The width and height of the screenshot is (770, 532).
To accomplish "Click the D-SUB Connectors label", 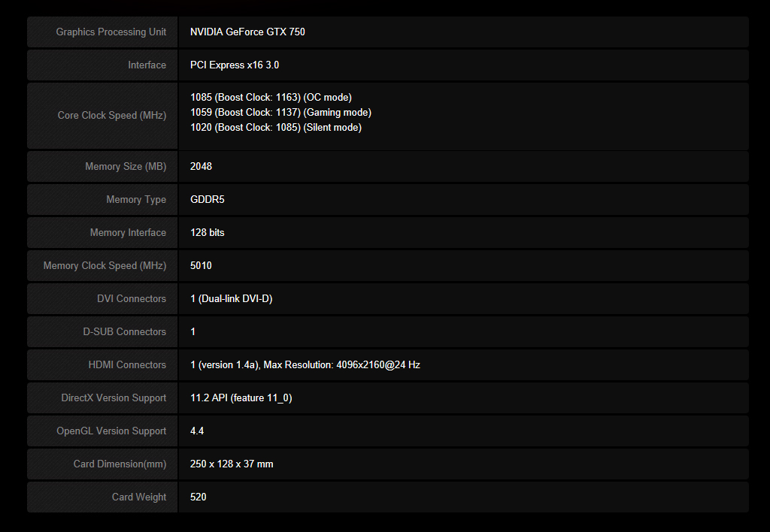I will (x=124, y=331).
